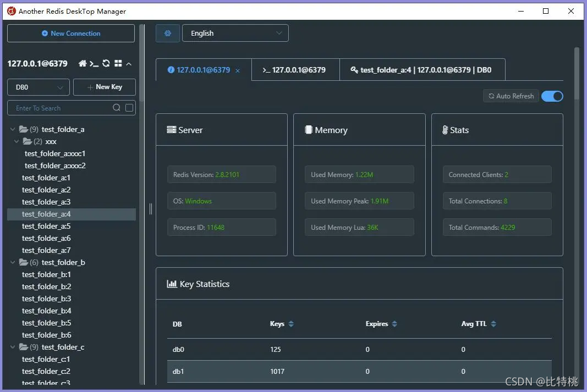Screen dimensions: 587x392
Task: Maximize the Another Redis DeskTop Manager window
Action: click(x=546, y=11)
